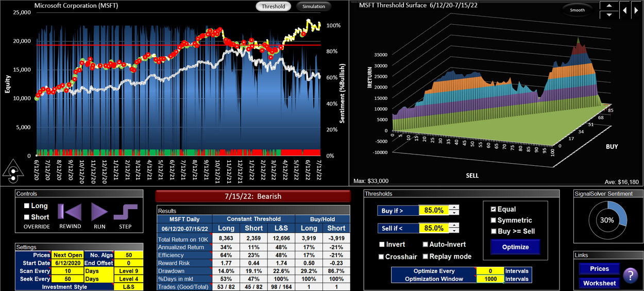Enable the Long override checkbox
This screenshot has width=644, height=291.
27,206
